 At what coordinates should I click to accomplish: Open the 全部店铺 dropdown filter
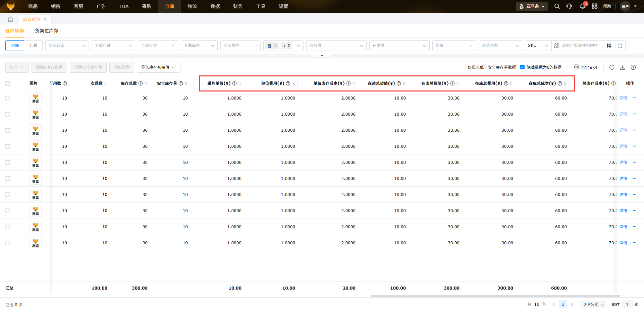click(x=113, y=46)
